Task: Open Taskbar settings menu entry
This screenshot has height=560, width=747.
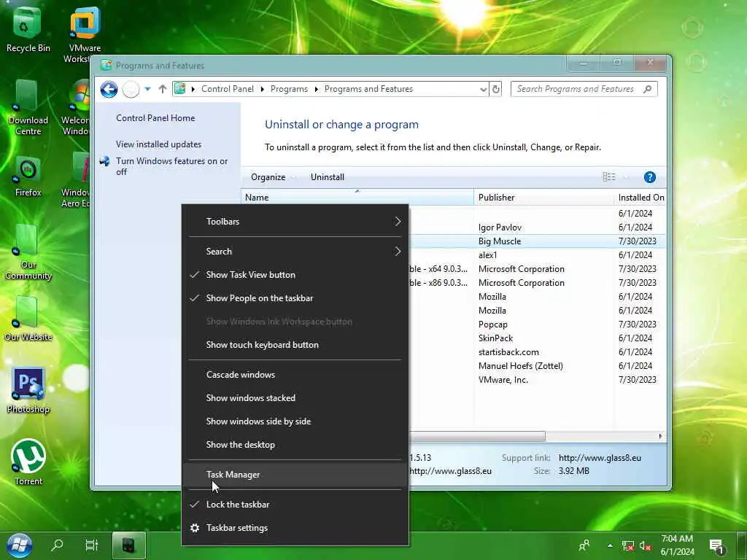Action: [x=295, y=528]
